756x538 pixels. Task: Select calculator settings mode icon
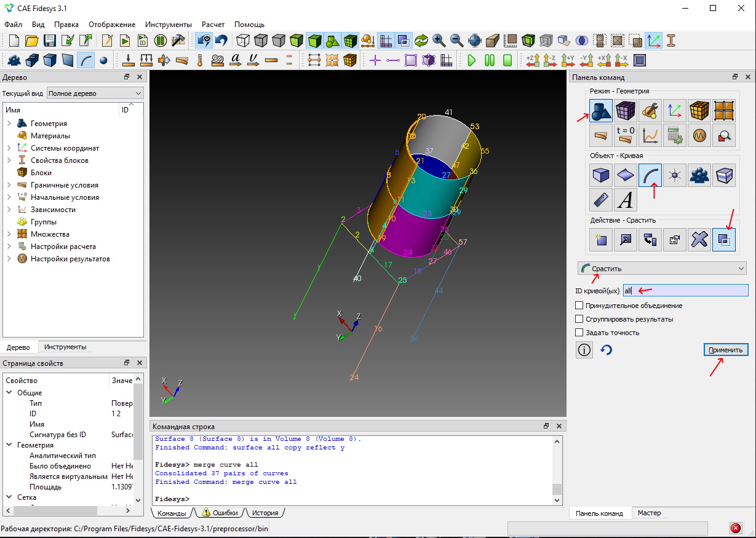[x=675, y=135]
